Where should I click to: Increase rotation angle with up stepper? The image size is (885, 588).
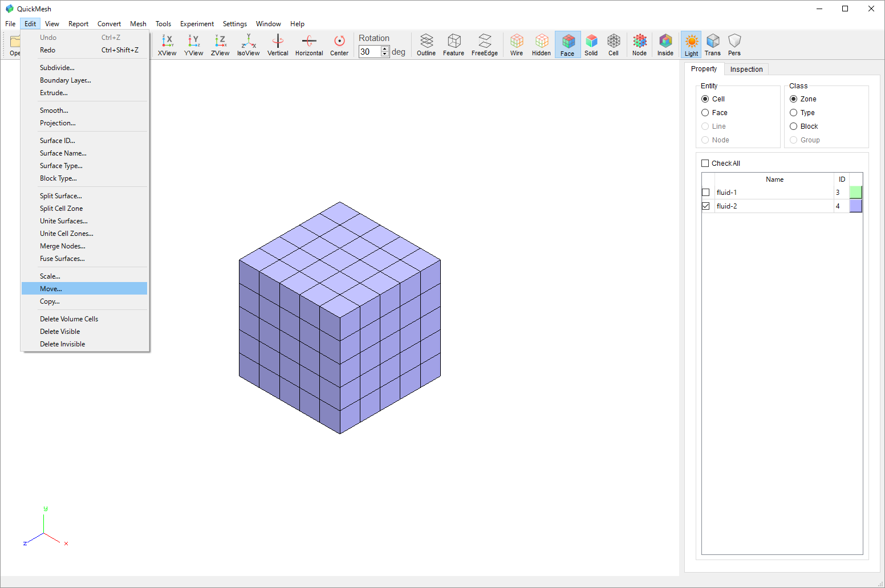(x=385, y=49)
